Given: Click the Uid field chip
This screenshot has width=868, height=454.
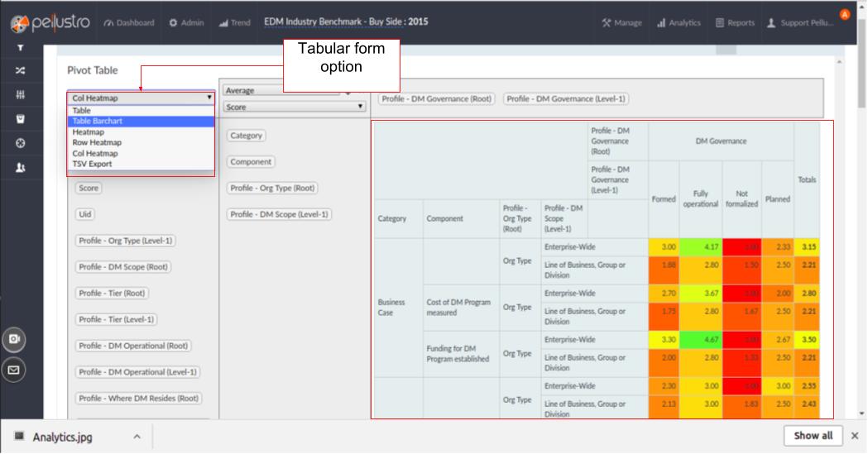Looking at the screenshot, I should coord(84,214).
